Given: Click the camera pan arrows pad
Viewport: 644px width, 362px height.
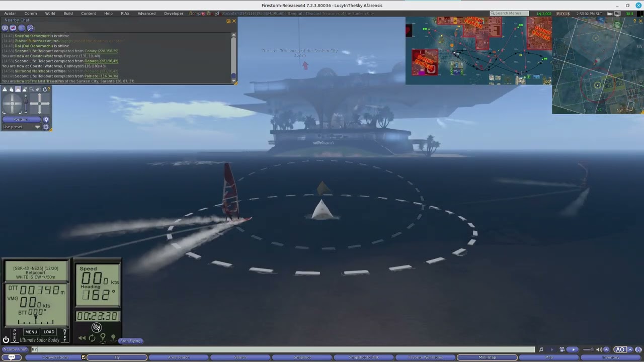Looking at the screenshot, I should [39, 104].
